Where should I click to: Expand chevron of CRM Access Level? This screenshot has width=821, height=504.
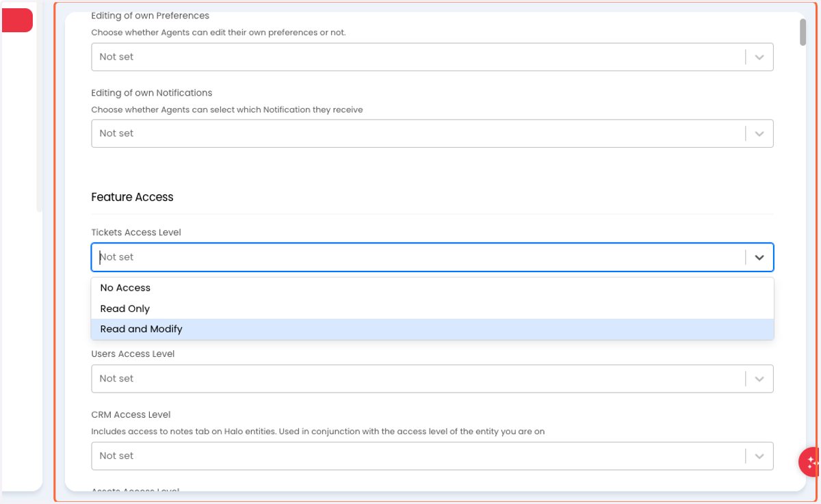coord(759,456)
